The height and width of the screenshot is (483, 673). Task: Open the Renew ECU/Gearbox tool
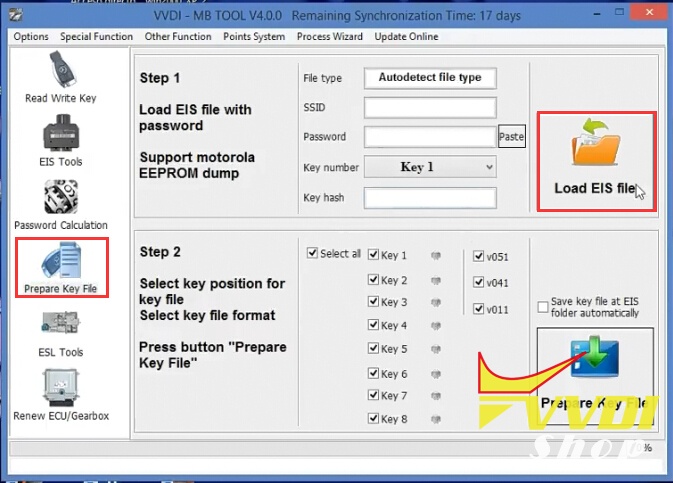coord(61,395)
